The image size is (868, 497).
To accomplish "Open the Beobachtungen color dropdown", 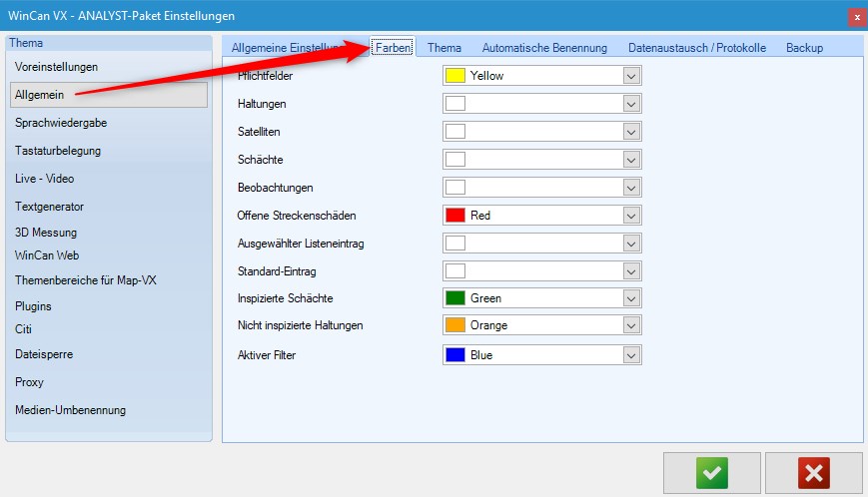I will 630,188.
